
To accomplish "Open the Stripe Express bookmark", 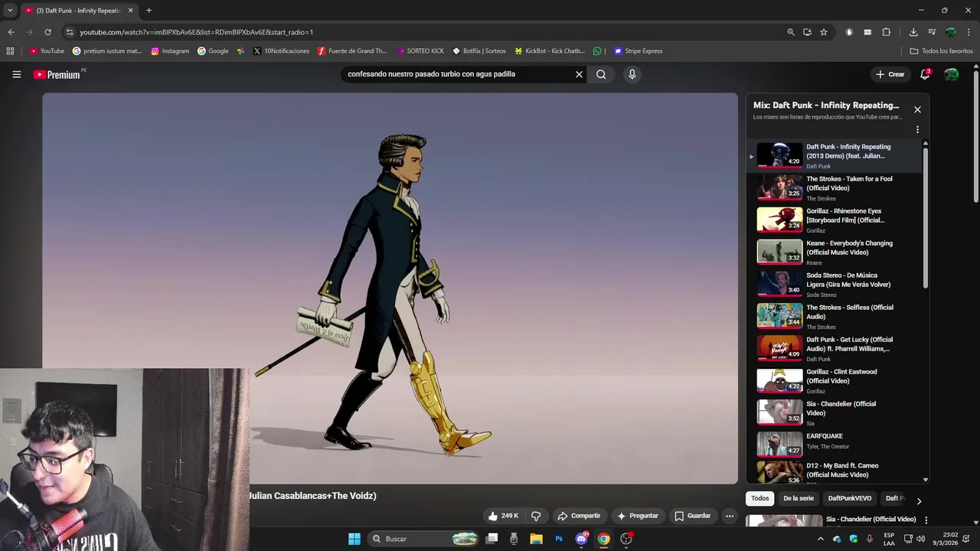I will point(638,51).
